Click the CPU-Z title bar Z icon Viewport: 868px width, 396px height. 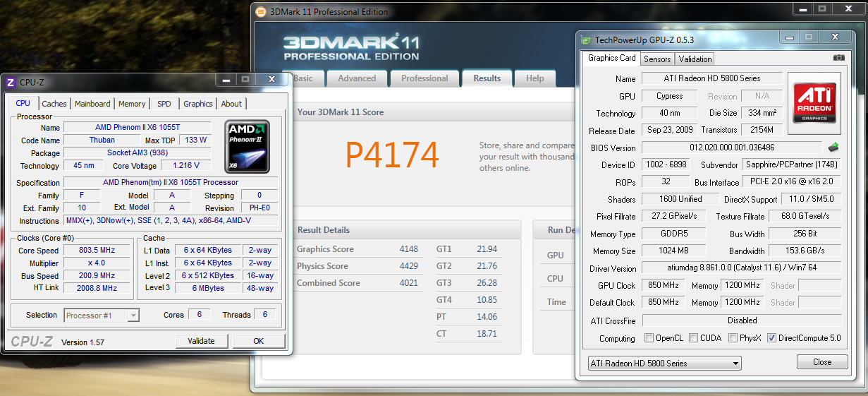(11, 83)
